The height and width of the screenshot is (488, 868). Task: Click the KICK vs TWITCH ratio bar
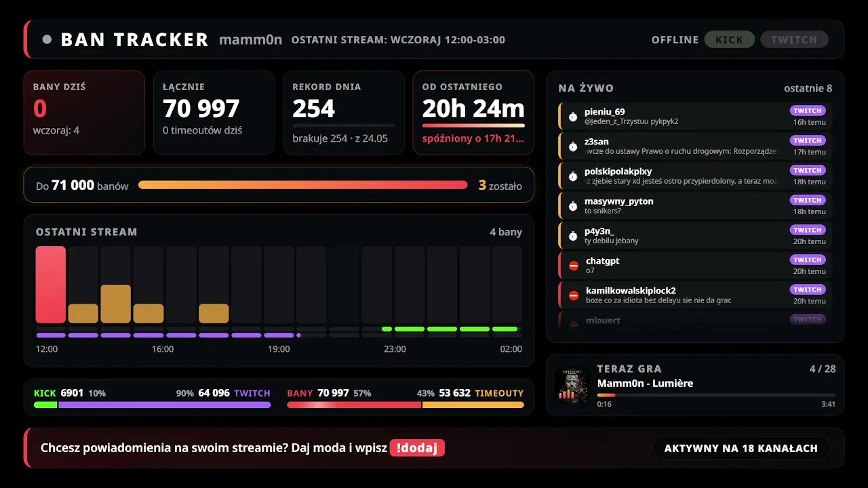(152, 405)
